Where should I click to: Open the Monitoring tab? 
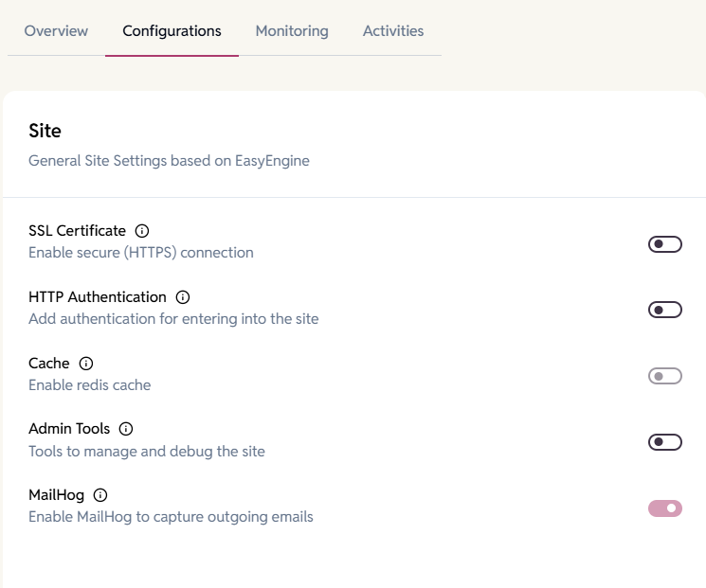pos(292,31)
